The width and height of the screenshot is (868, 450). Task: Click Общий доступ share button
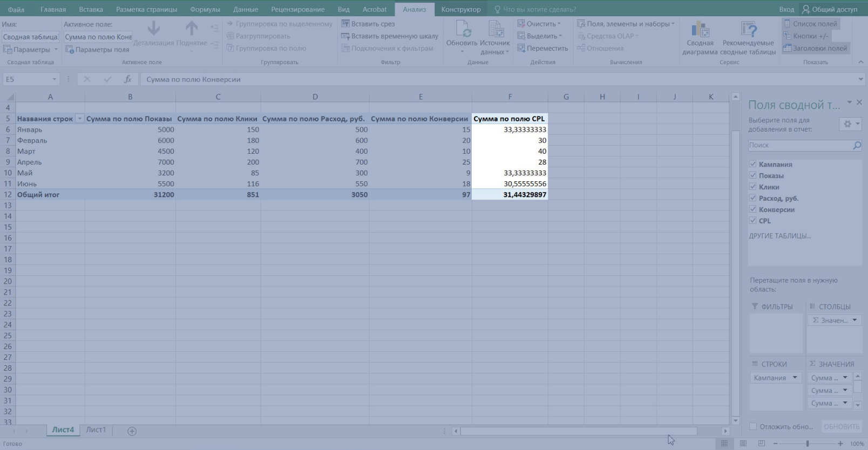830,9
